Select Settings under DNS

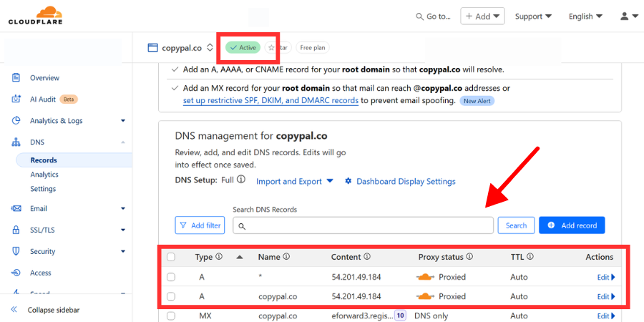(x=43, y=189)
